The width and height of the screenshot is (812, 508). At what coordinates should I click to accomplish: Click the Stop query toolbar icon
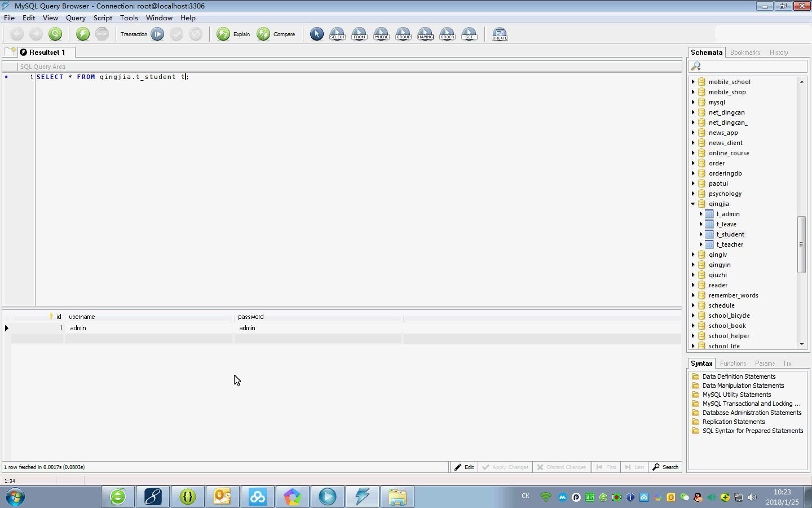(x=102, y=34)
